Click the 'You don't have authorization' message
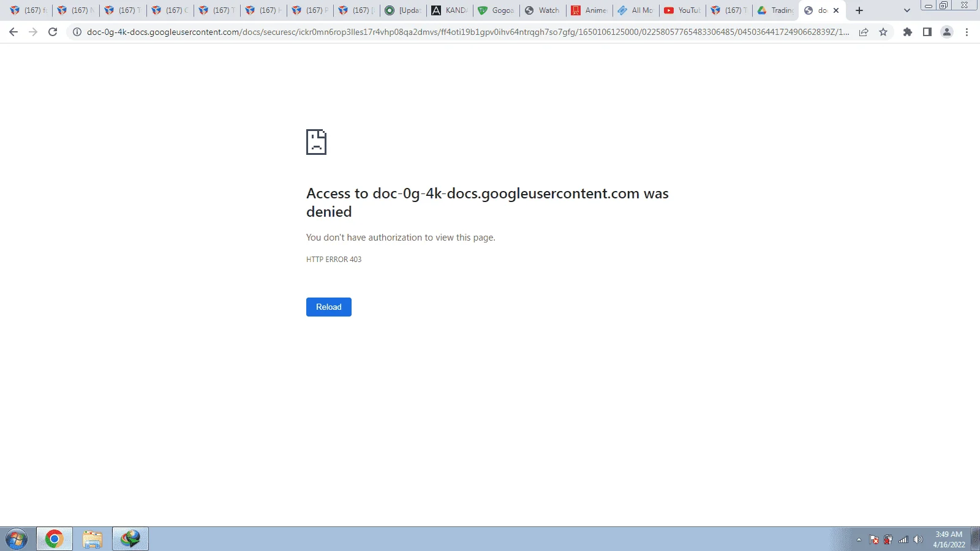 point(401,238)
